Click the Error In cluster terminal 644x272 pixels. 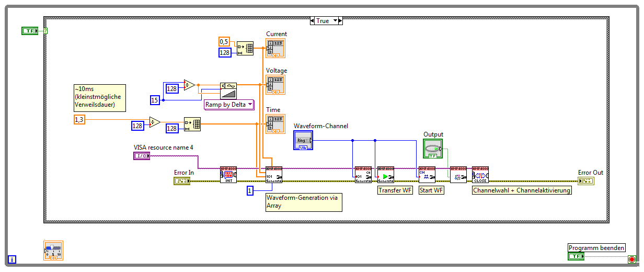click(x=182, y=181)
